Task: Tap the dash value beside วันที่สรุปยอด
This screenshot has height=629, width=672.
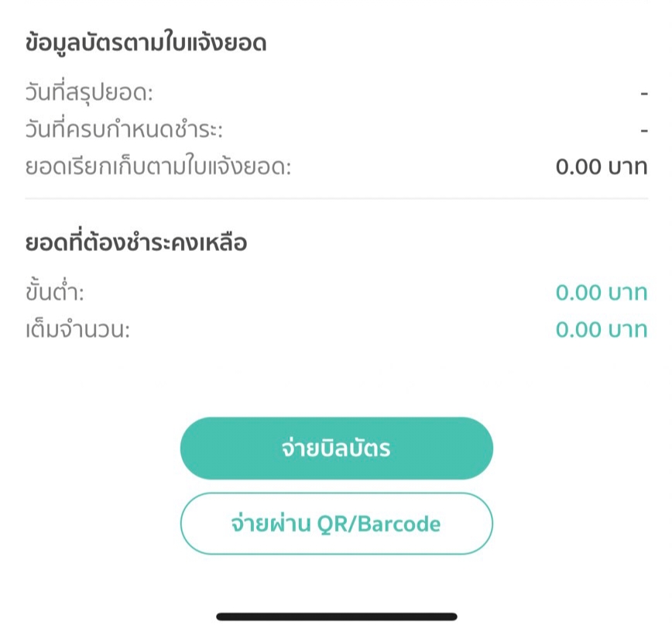Action: click(643, 93)
